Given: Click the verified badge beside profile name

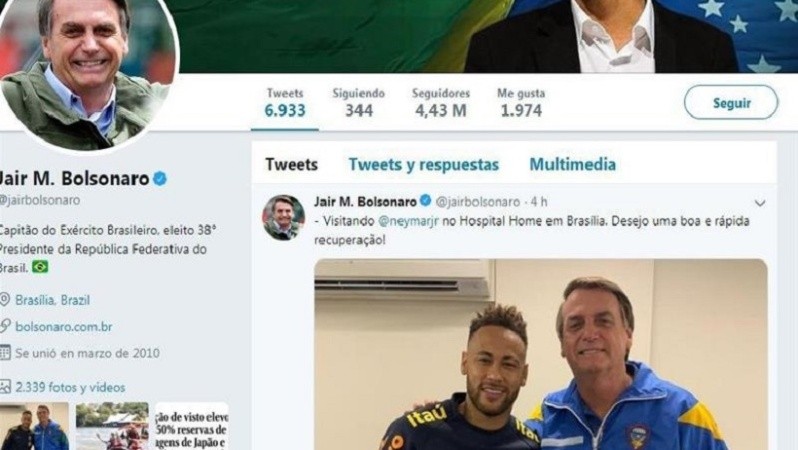Looking at the screenshot, I should click(x=160, y=179).
